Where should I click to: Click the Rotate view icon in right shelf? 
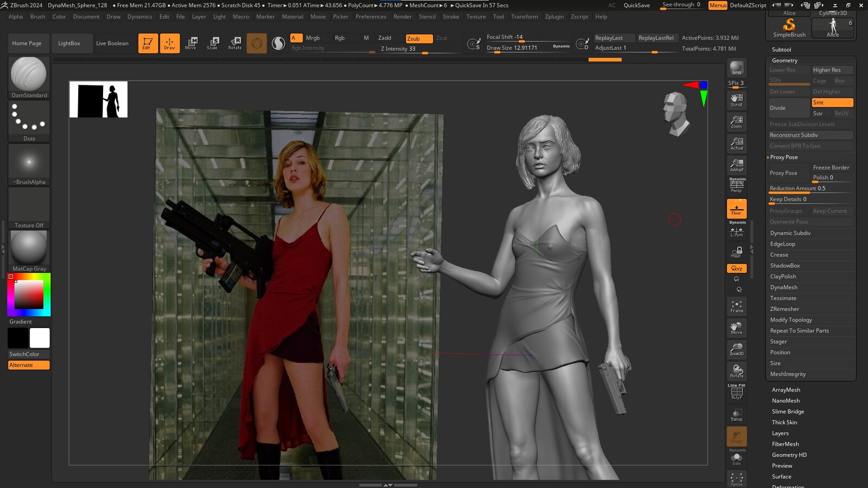coord(737,371)
